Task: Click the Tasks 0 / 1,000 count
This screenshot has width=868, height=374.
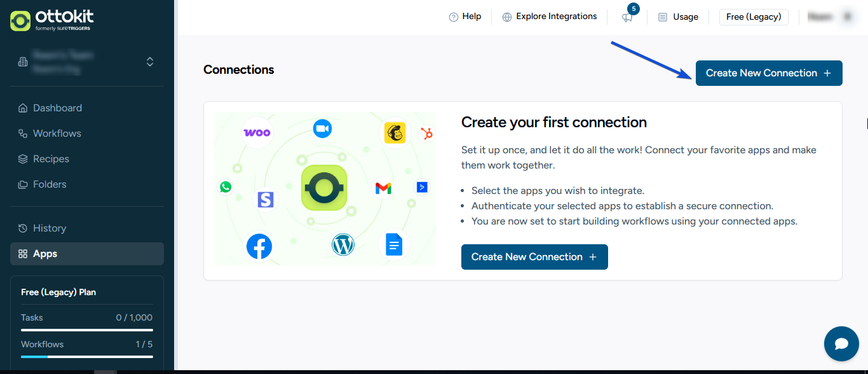Action: (x=134, y=317)
